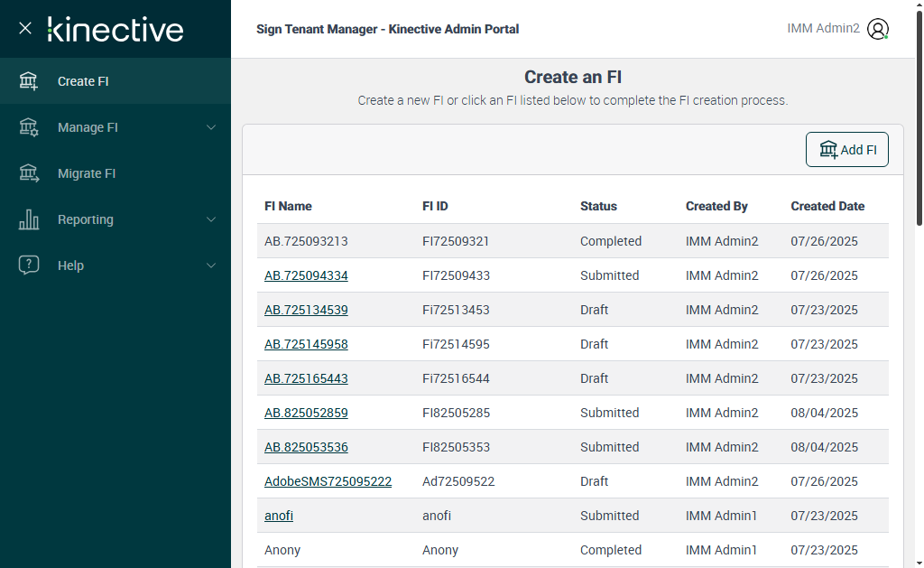Open the AB.725094334 FI link
Viewport: 924px width, 568px height.
pyautogui.click(x=306, y=275)
